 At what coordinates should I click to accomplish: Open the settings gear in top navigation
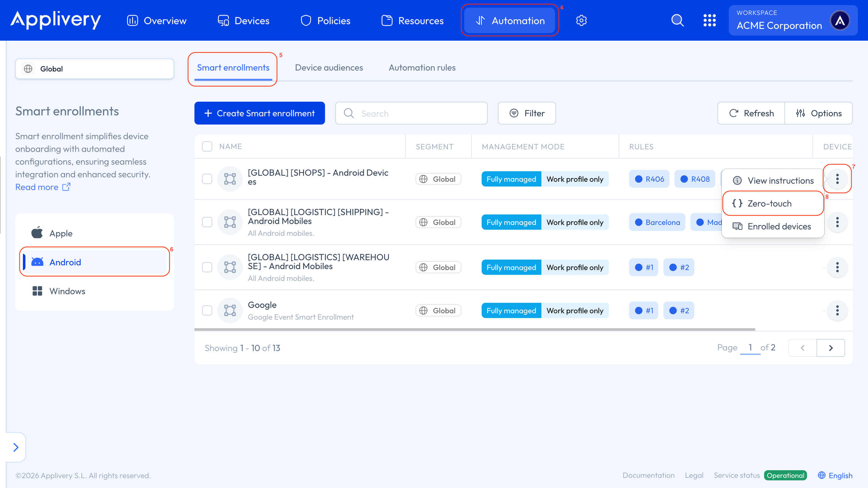tap(581, 21)
